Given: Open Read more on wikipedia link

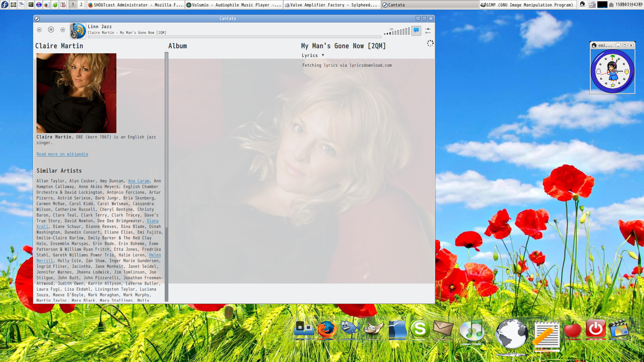Looking at the screenshot, I should click(x=62, y=154).
